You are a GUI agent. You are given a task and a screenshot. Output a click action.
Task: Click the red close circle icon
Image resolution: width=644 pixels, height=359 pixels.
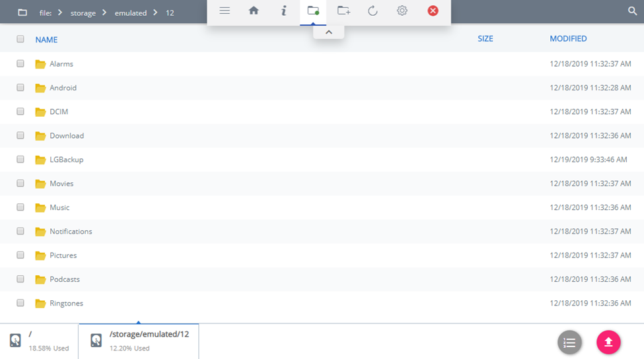pos(433,11)
